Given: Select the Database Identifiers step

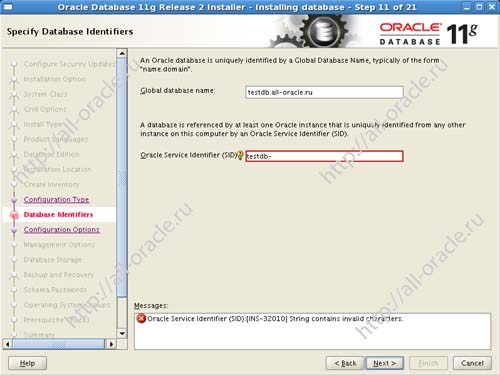Looking at the screenshot, I should click(58, 214).
